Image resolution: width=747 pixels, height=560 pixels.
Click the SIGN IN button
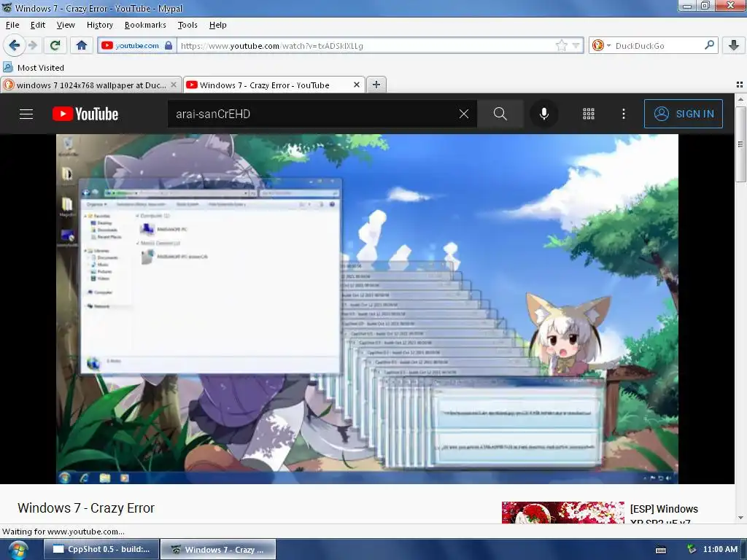[x=683, y=114]
